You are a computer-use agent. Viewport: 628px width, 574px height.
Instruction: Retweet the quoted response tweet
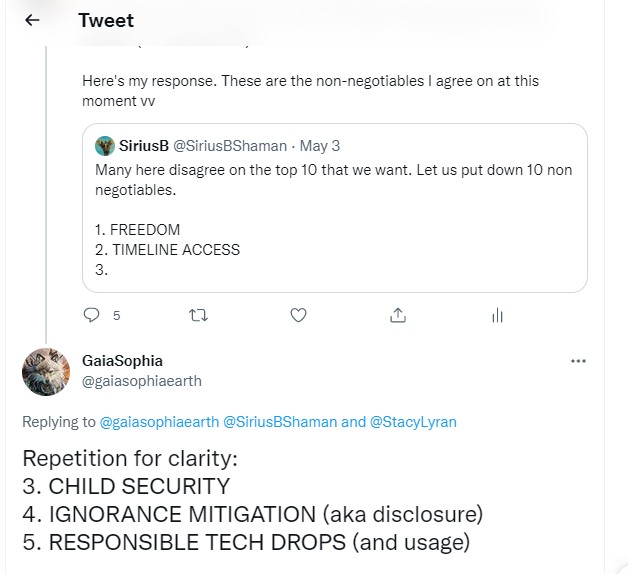point(198,315)
